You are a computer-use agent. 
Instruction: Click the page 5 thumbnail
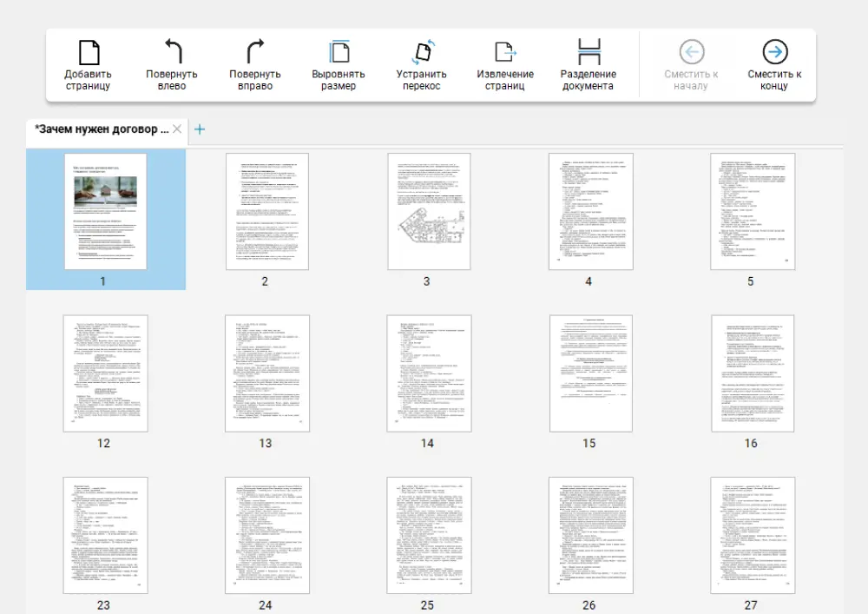click(x=752, y=211)
